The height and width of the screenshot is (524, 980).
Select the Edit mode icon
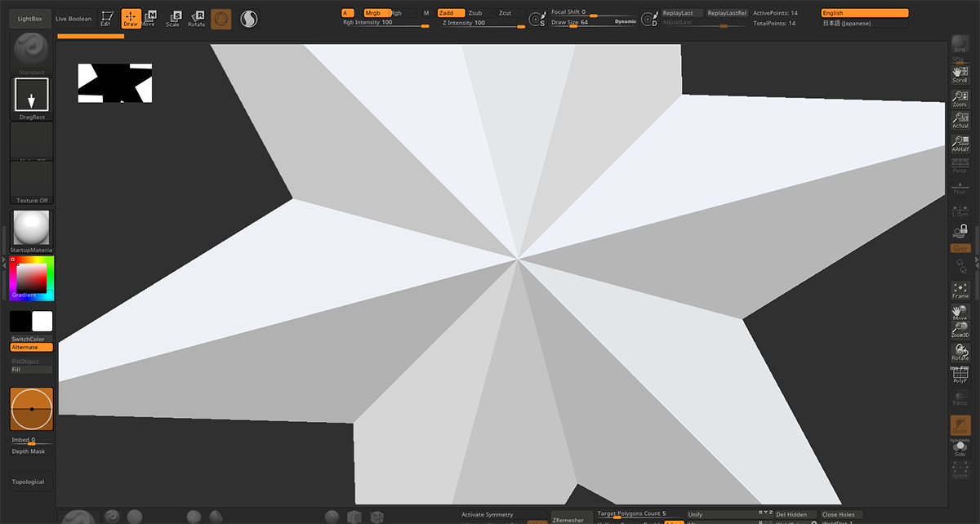[x=106, y=19]
